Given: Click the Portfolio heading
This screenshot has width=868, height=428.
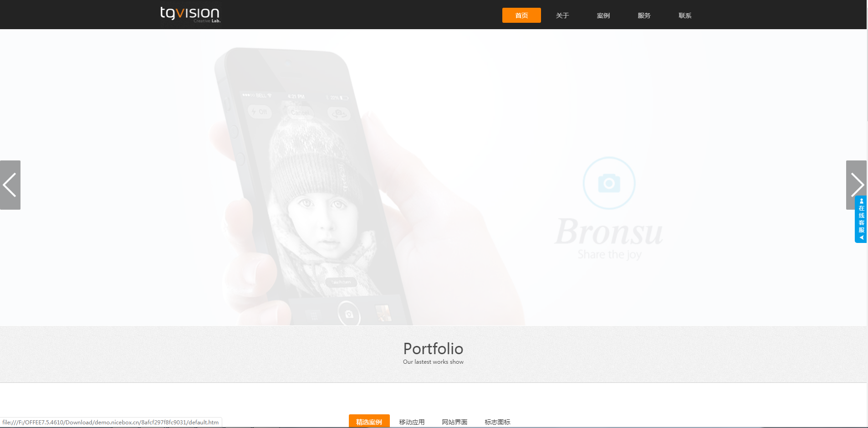Looking at the screenshot, I should 433,349.
